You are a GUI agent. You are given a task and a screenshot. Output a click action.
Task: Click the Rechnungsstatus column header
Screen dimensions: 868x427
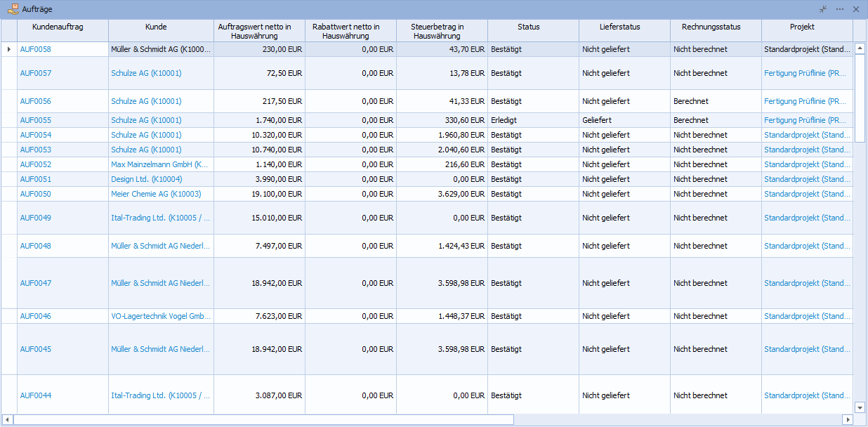coord(711,27)
